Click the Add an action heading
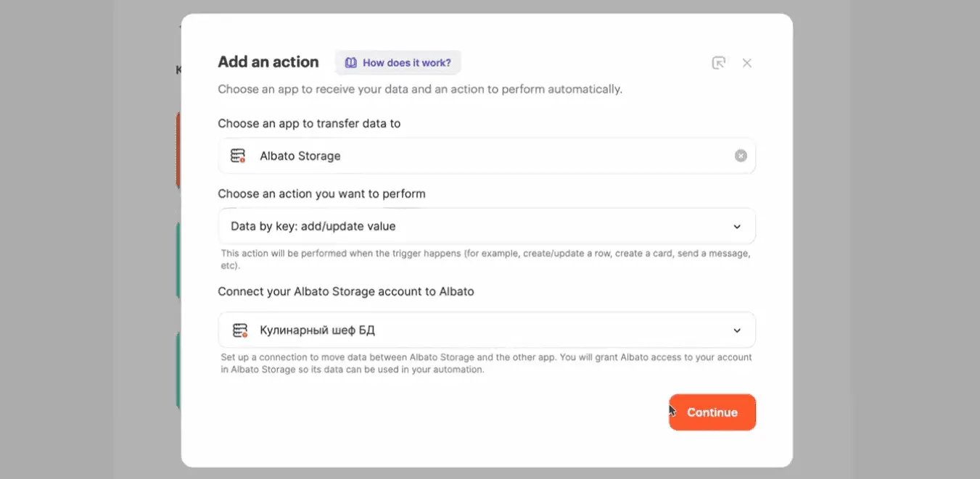Screen dimensions: 980x479 coord(268,62)
